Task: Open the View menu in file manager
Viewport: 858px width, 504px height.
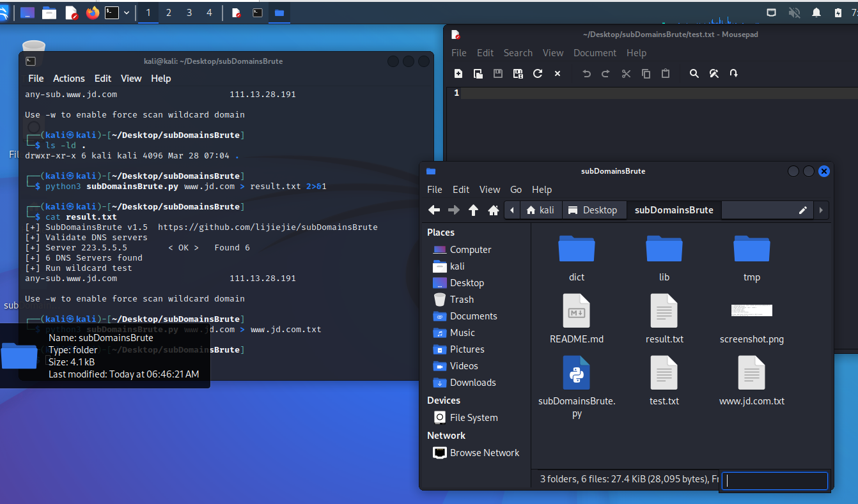Action: point(490,189)
